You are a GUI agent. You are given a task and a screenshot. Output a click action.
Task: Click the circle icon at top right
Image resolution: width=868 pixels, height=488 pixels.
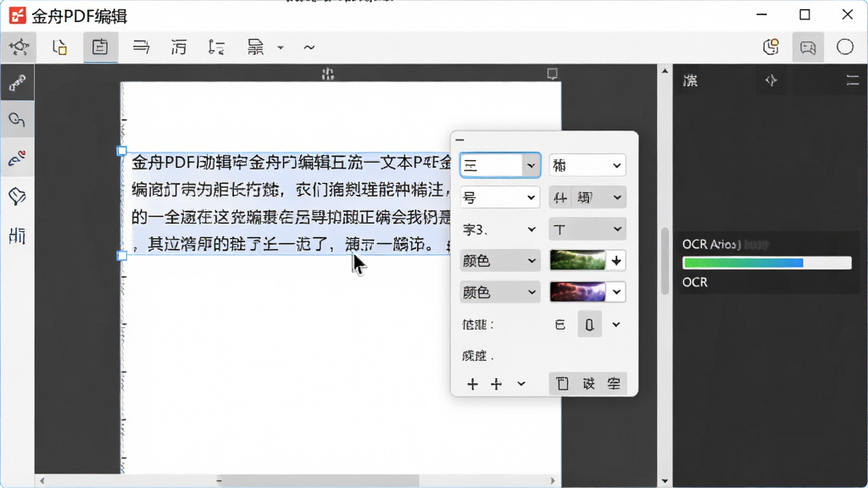coord(845,47)
